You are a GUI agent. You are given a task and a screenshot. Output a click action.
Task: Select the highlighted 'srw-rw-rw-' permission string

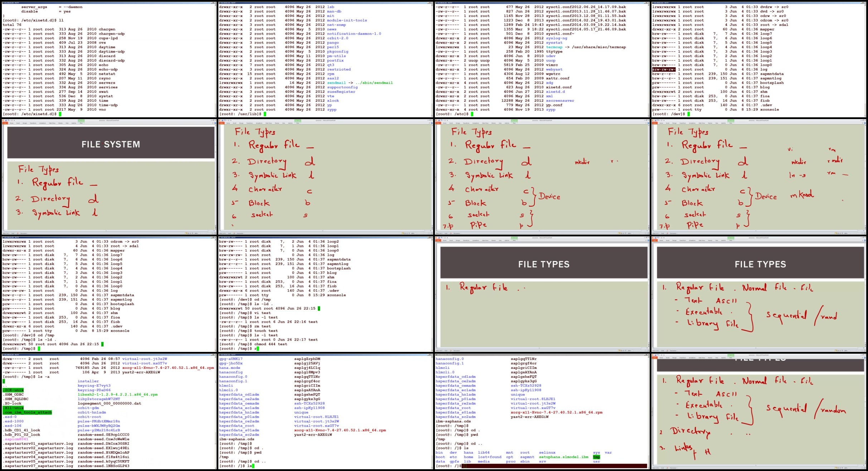click(x=664, y=69)
